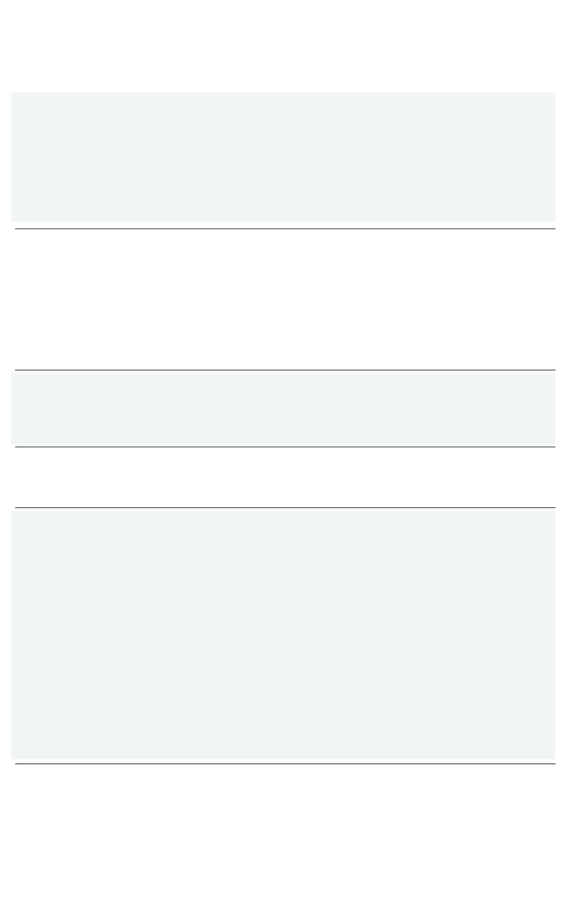The height and width of the screenshot is (924, 561).
Task: Select the tall white second table row
Action: tap(285, 299)
